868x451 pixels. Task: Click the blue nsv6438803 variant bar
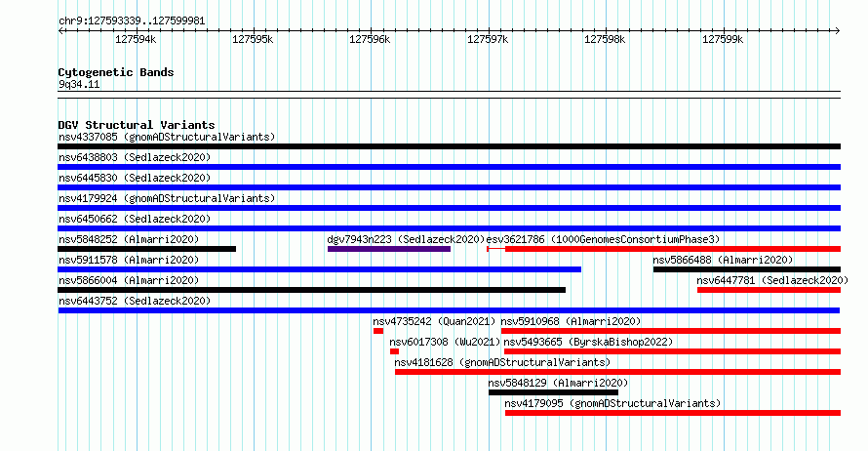tap(449, 167)
